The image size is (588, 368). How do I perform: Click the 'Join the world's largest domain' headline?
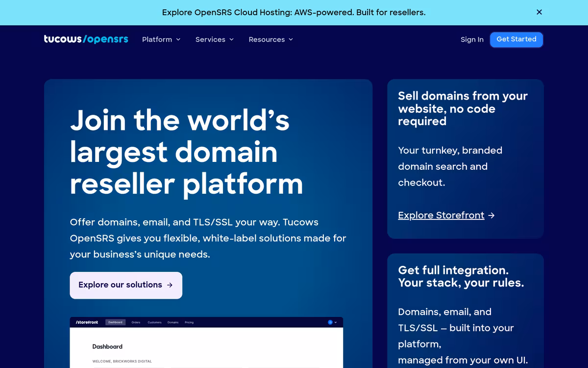(x=187, y=152)
